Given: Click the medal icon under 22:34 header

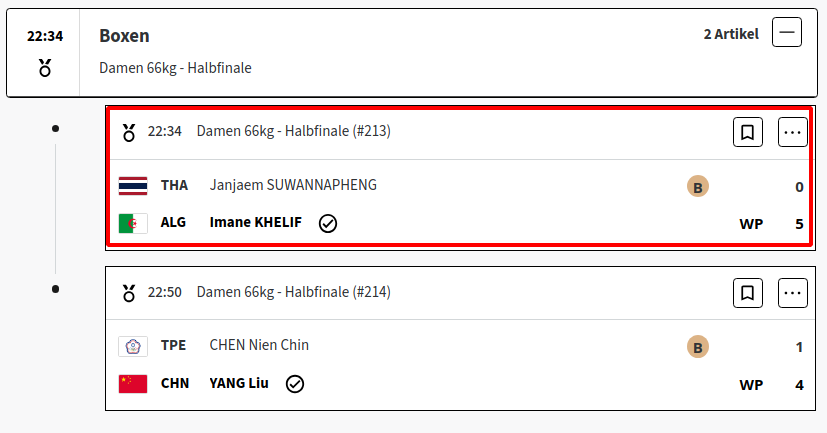Looking at the screenshot, I should point(45,68).
